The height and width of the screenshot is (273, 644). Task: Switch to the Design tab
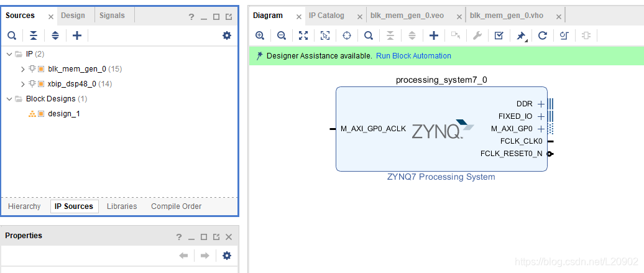73,16
